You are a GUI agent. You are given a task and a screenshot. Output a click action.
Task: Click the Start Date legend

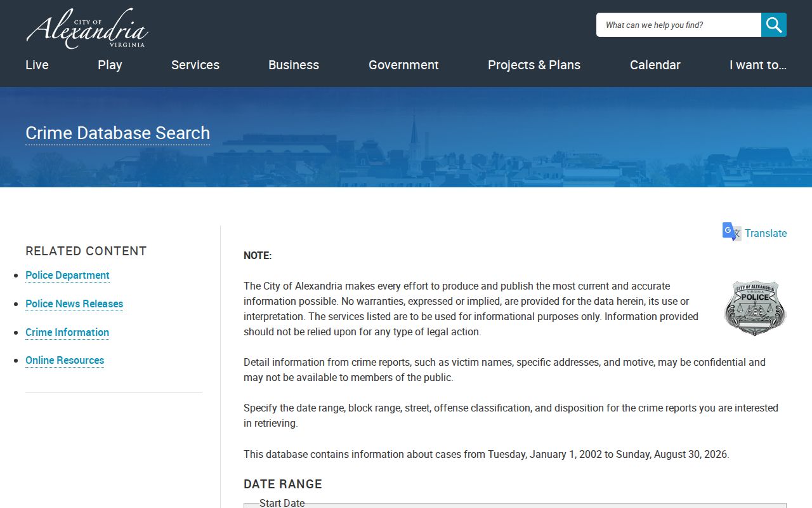pyautogui.click(x=282, y=503)
